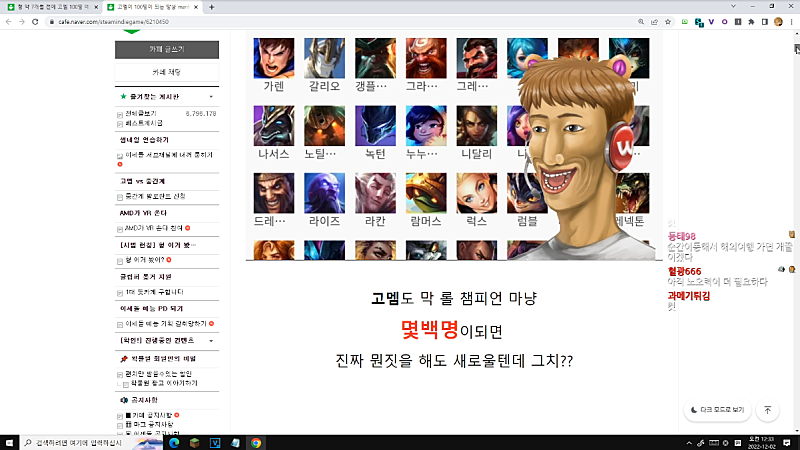800x450 pixels.
Task: Open the blue V app on taskbar
Action: pos(215,443)
